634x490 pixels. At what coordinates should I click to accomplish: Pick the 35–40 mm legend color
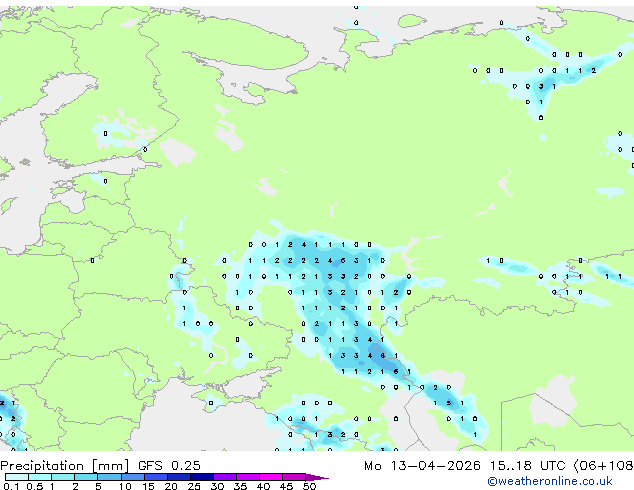[x=247, y=477]
